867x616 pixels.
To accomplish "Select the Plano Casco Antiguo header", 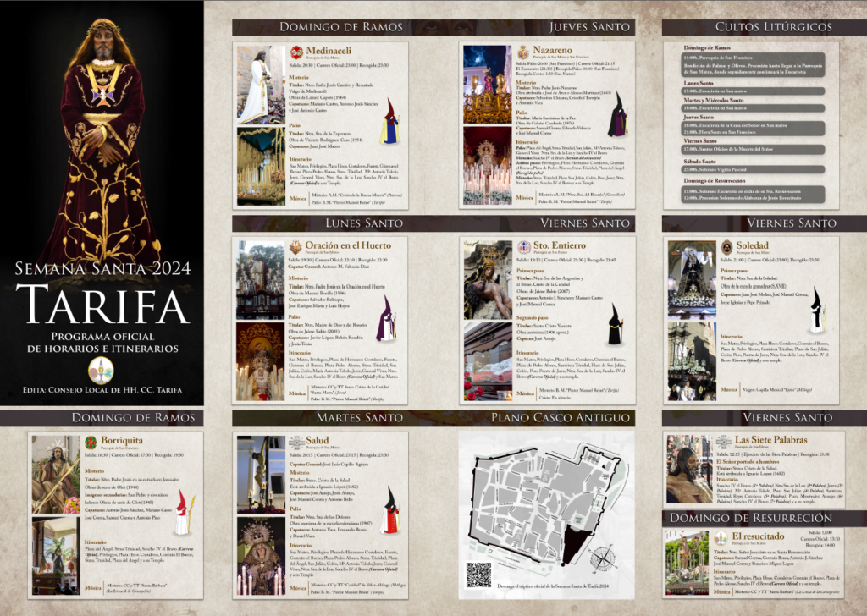I will click(548, 418).
